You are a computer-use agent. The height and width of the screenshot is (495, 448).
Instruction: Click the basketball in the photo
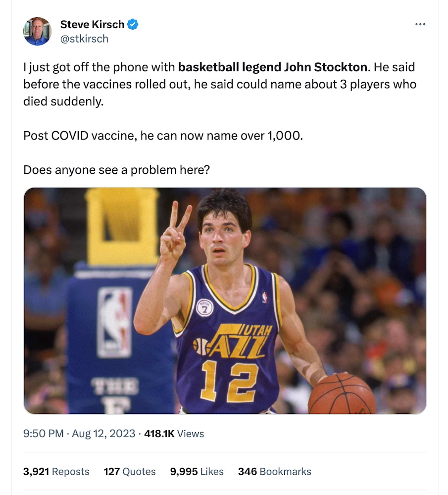[x=342, y=394]
